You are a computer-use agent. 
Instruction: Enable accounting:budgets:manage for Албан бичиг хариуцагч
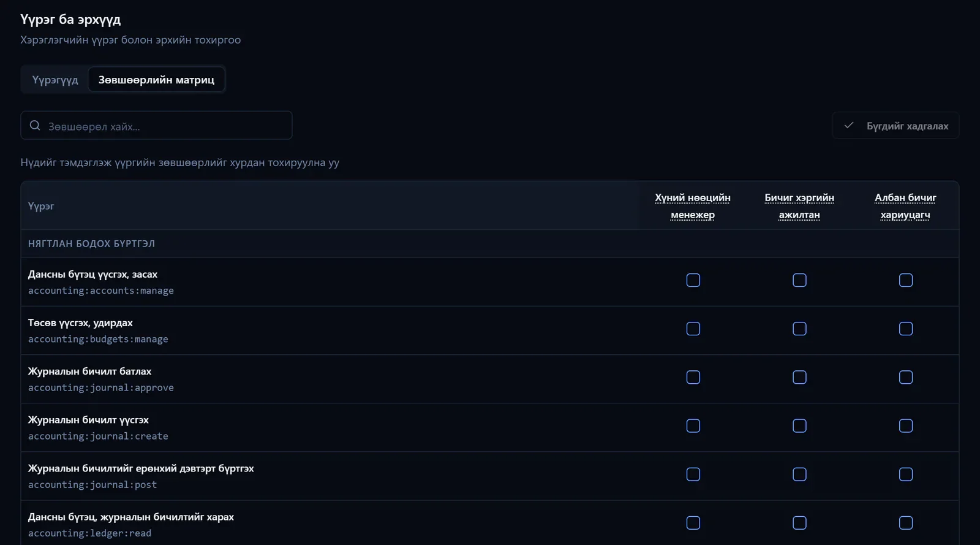(906, 329)
